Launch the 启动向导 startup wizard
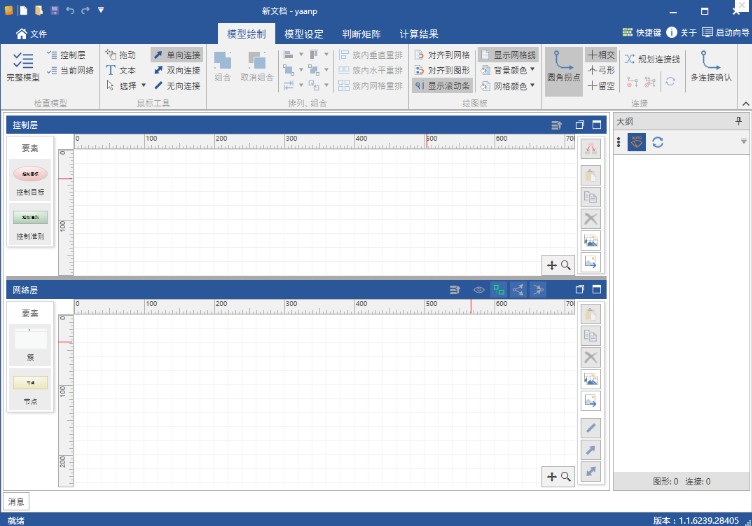The image size is (752, 526). 725,33
